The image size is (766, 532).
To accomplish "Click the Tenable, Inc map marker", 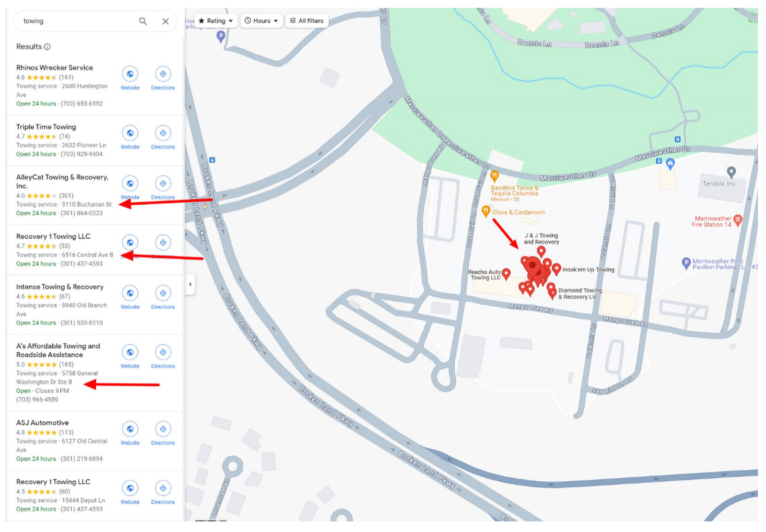I will coord(731,172).
